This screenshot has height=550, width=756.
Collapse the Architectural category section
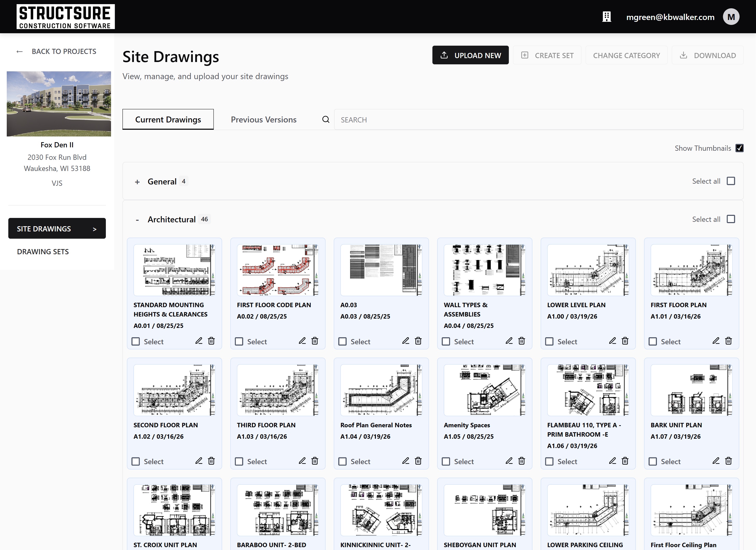[x=137, y=220]
